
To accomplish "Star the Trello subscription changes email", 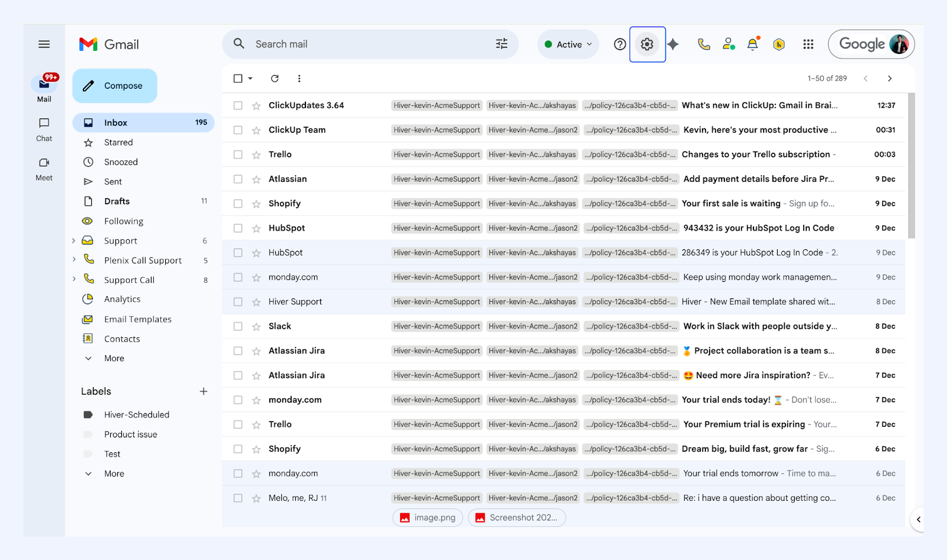I will point(256,155).
